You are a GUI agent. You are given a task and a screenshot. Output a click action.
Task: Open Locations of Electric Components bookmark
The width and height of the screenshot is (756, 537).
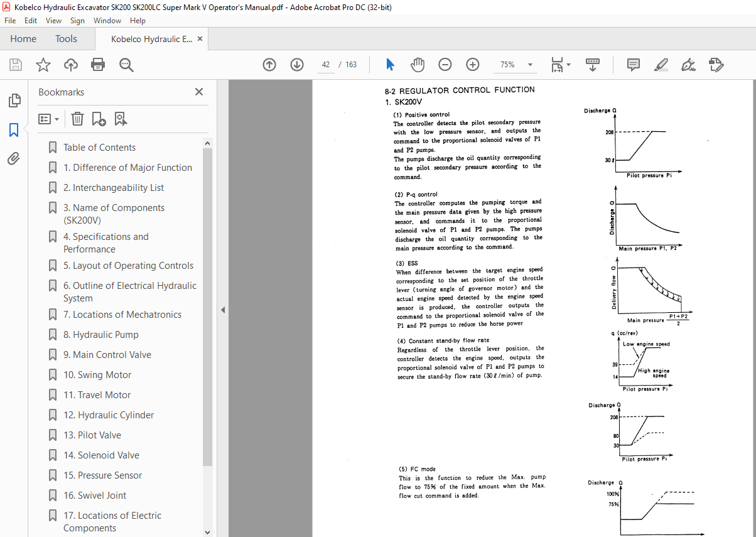point(112,522)
